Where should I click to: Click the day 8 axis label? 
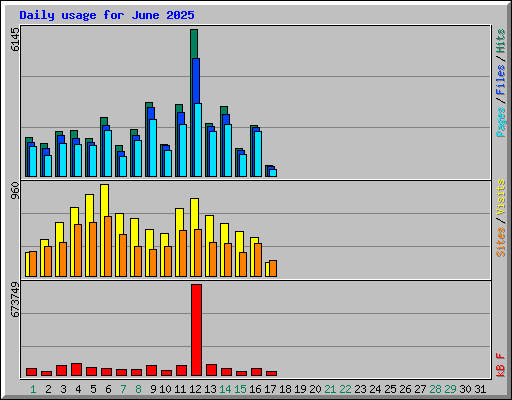(x=138, y=389)
